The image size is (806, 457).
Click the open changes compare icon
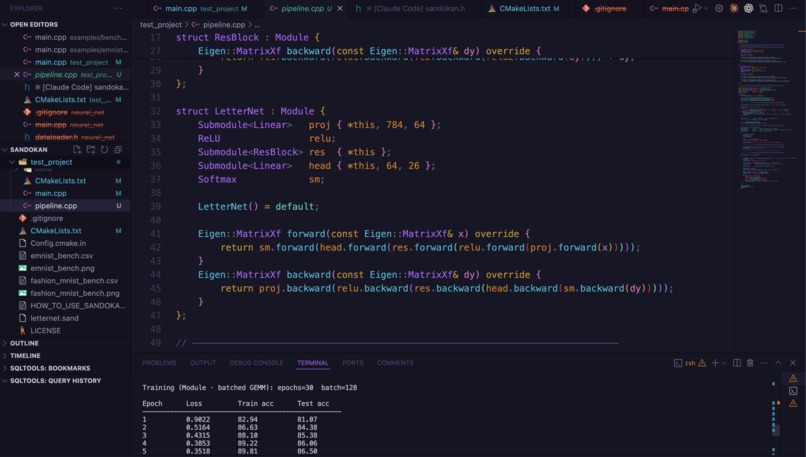tap(763, 8)
